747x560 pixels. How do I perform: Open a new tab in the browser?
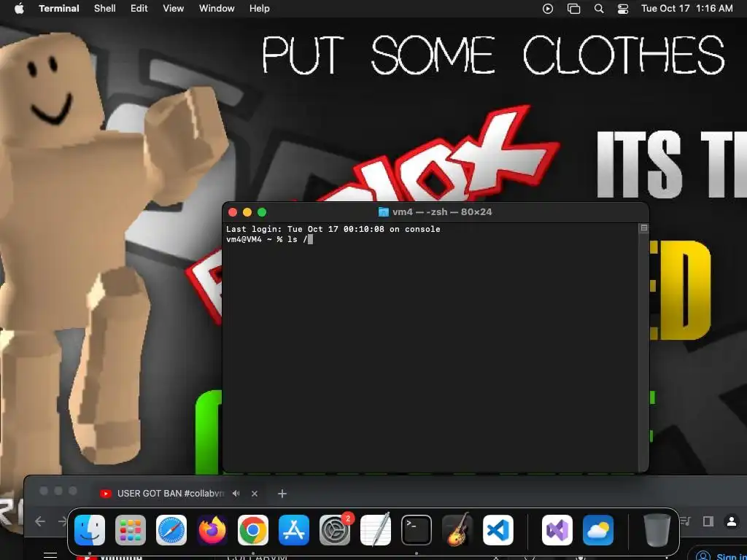(x=282, y=494)
